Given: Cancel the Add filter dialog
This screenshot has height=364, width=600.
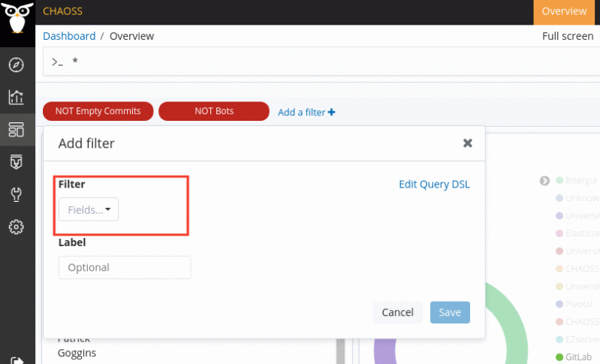Looking at the screenshot, I should click(x=397, y=312).
